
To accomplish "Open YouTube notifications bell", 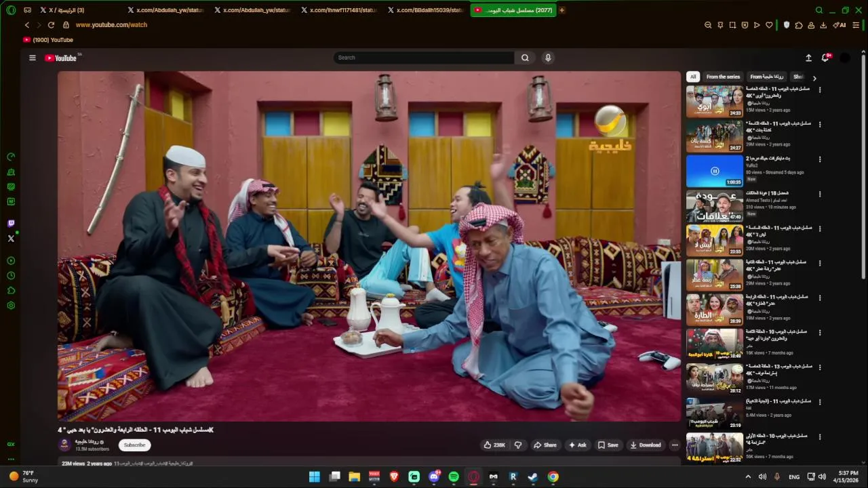I will tap(825, 58).
